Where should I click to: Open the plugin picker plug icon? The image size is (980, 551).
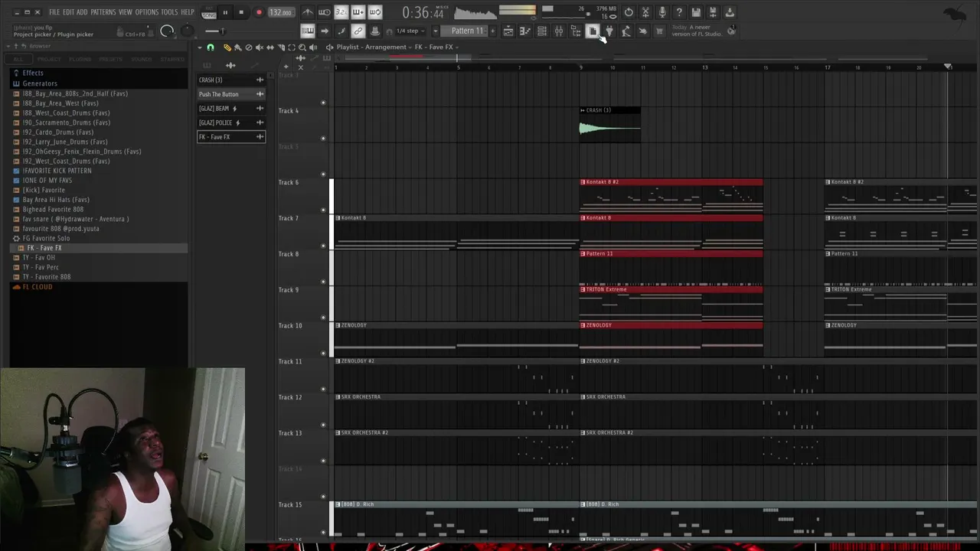pyautogui.click(x=609, y=31)
